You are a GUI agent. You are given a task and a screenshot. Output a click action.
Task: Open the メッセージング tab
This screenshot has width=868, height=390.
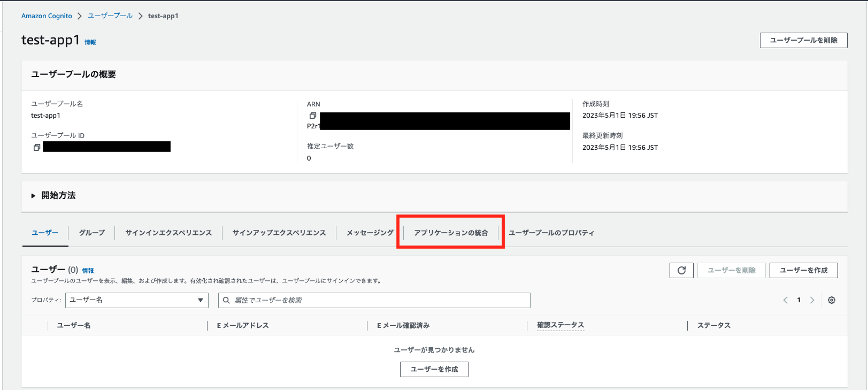370,233
